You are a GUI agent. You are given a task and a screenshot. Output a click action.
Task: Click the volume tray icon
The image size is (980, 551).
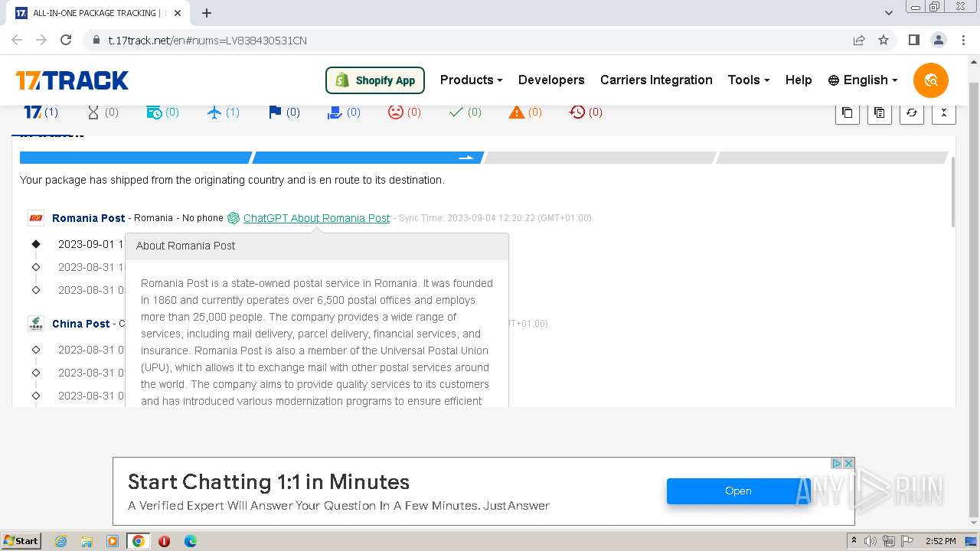click(871, 541)
